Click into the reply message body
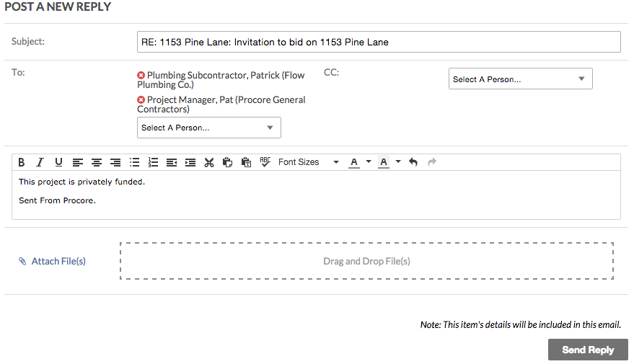 [316, 195]
